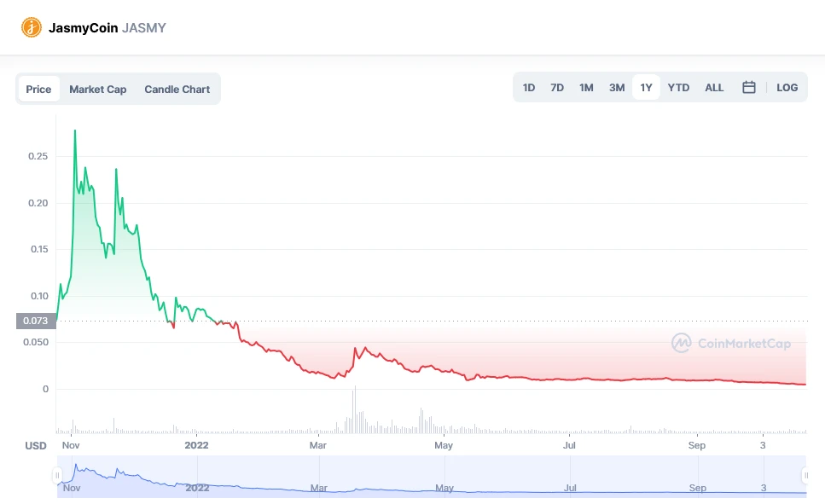The height and width of the screenshot is (504, 825).
Task: Click the USD currency label
Action: (x=36, y=446)
